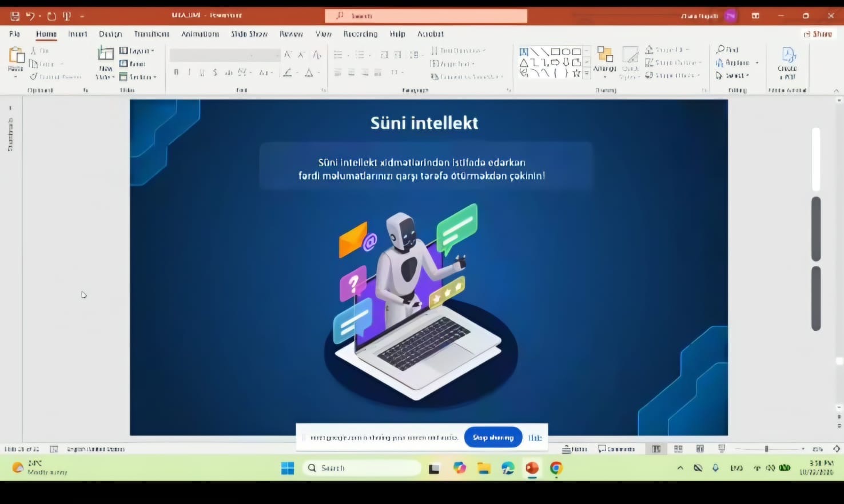Image resolution: width=844 pixels, height=504 pixels.
Task: Open the Insert tab
Action: pos(78,34)
